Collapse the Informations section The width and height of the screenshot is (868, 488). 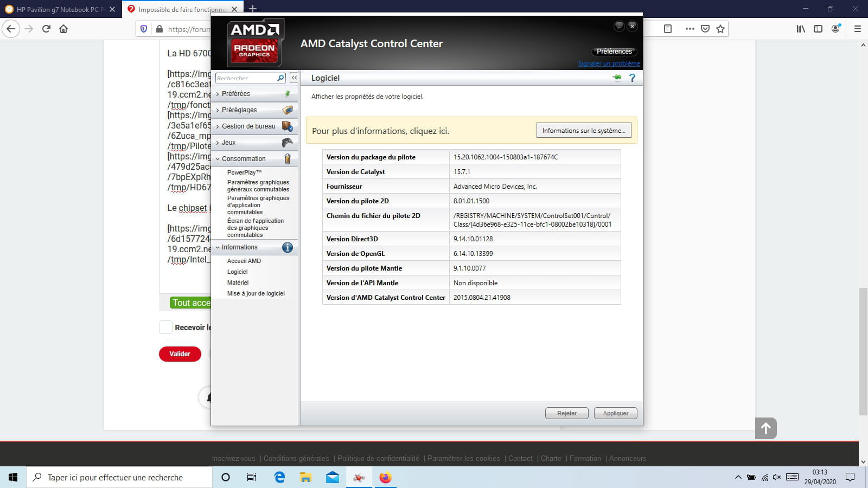tap(254, 247)
